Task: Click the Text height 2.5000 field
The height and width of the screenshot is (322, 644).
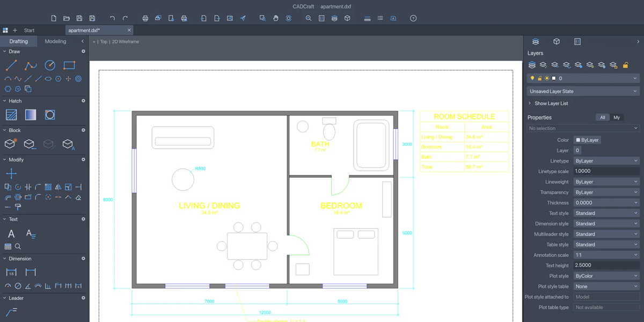Action: point(606,265)
